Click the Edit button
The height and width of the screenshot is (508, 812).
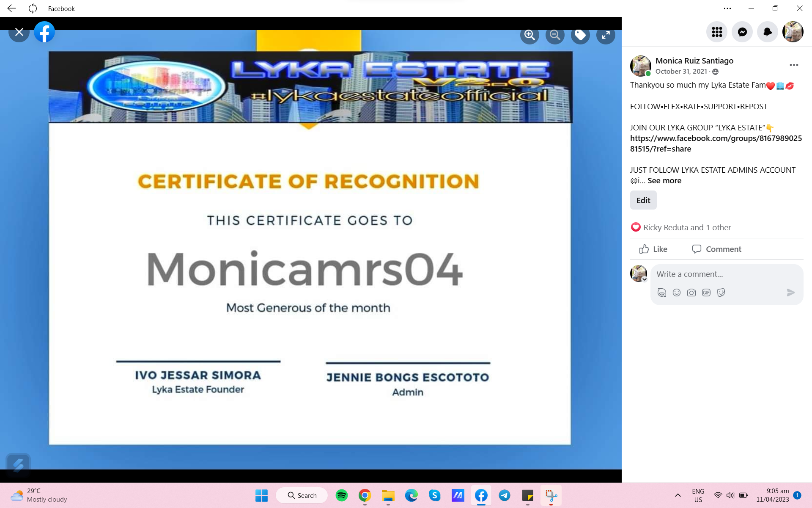pyautogui.click(x=643, y=200)
